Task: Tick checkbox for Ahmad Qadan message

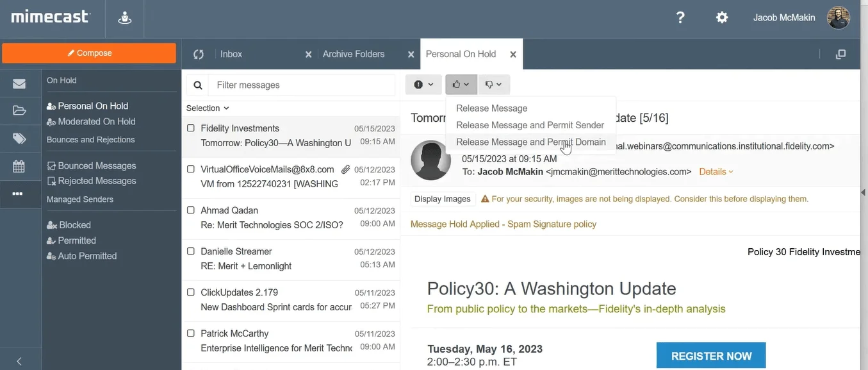Action: [x=191, y=210]
